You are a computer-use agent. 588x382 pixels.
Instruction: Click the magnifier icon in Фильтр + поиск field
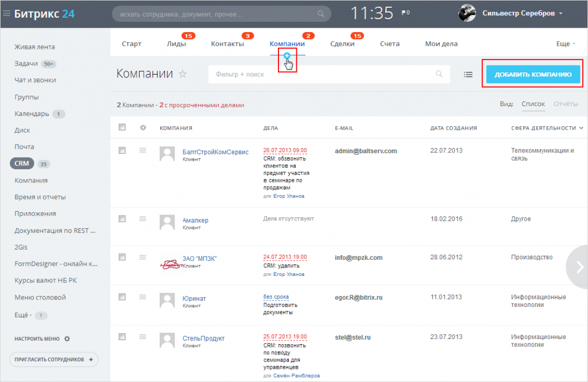point(439,74)
